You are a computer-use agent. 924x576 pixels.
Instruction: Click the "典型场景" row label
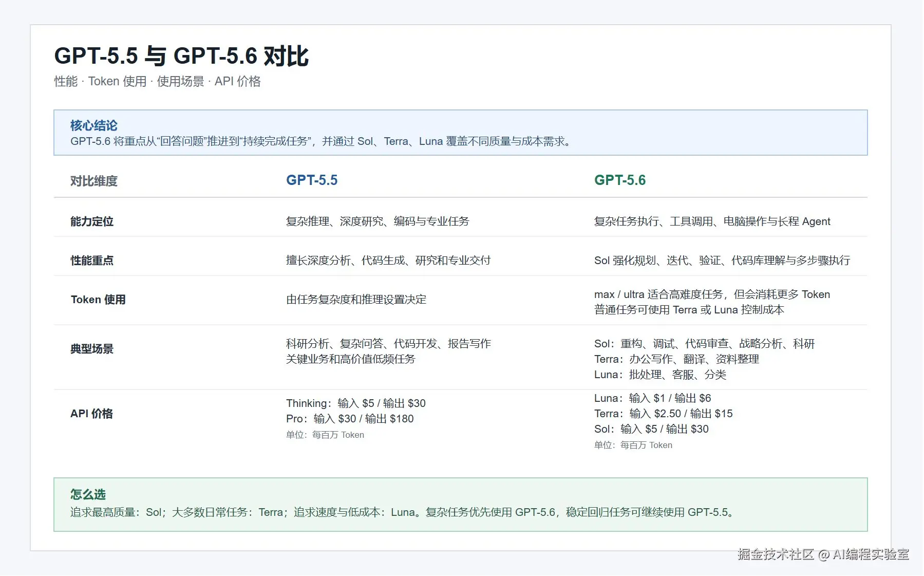click(92, 349)
